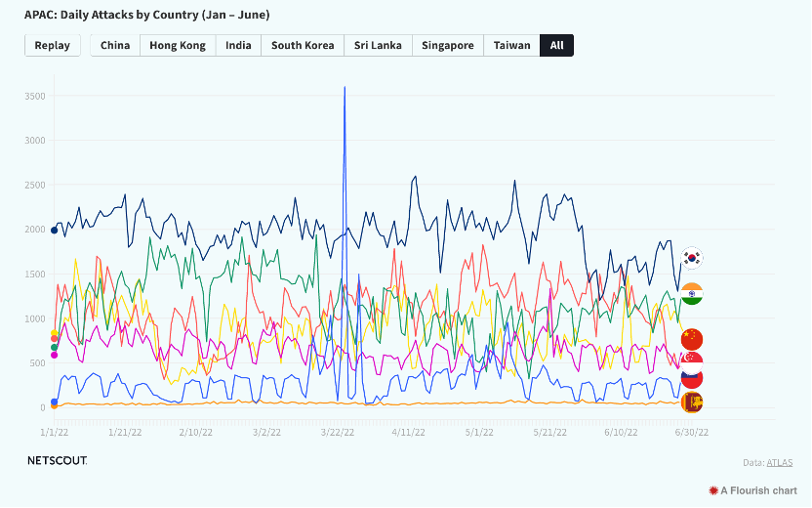Filter the chart to China

click(115, 46)
